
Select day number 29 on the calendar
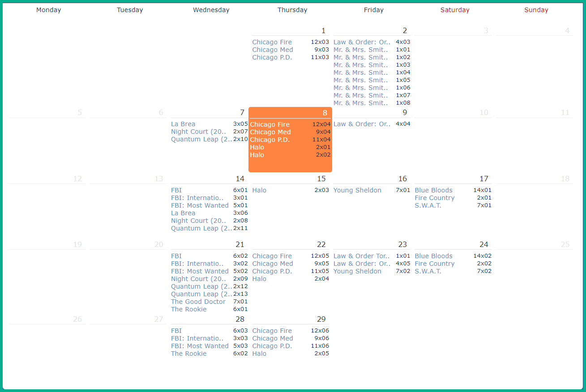[x=321, y=320]
